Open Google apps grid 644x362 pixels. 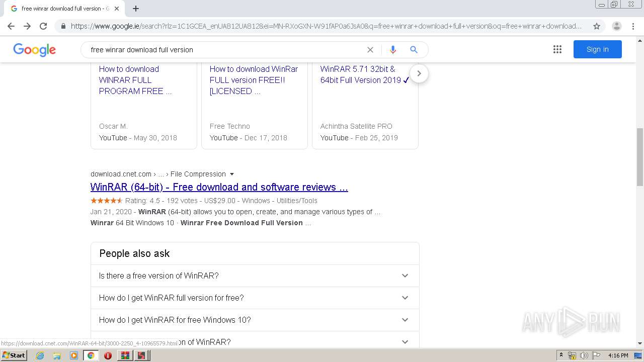[x=557, y=49]
